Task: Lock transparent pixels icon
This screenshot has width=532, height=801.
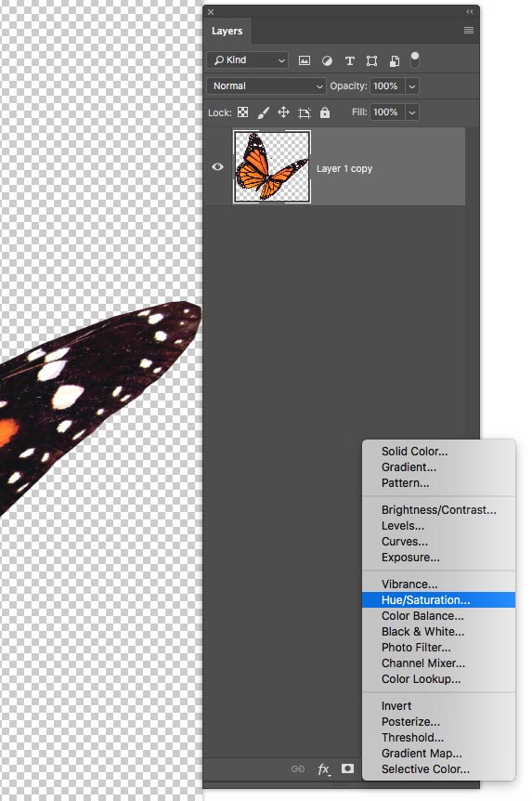Action: pyautogui.click(x=243, y=112)
